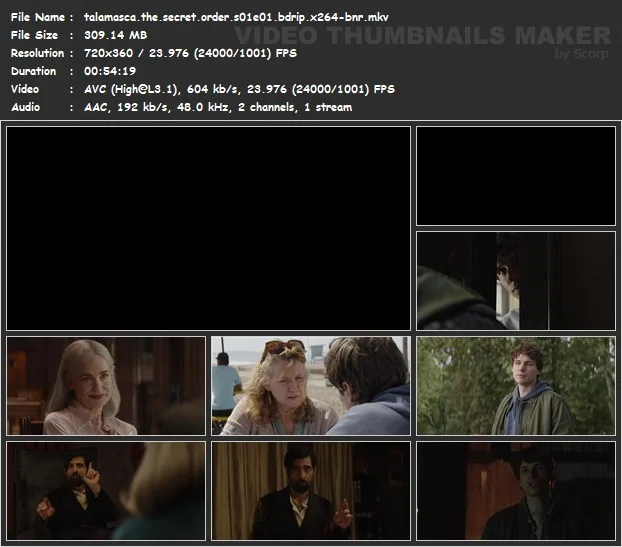This screenshot has width=622, height=547.
Task: Click the 'Video' label
Action: pos(25,89)
